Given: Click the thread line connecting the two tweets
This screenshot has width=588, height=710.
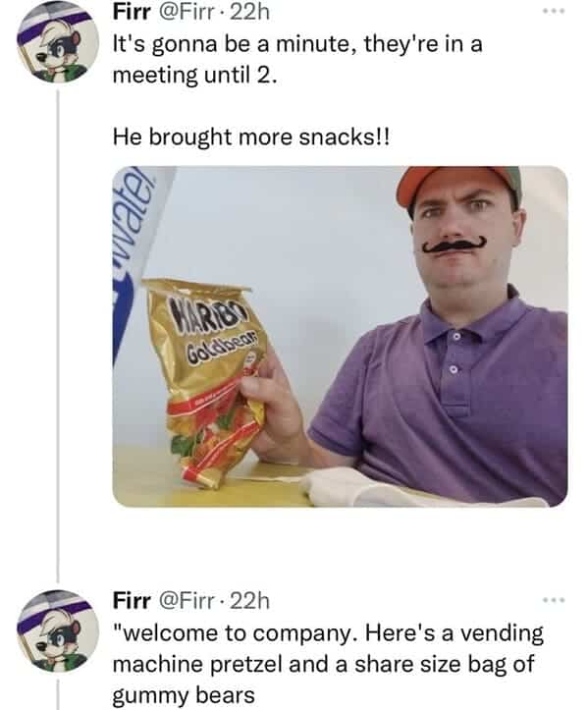Looking at the screenshot, I should [x=58, y=336].
